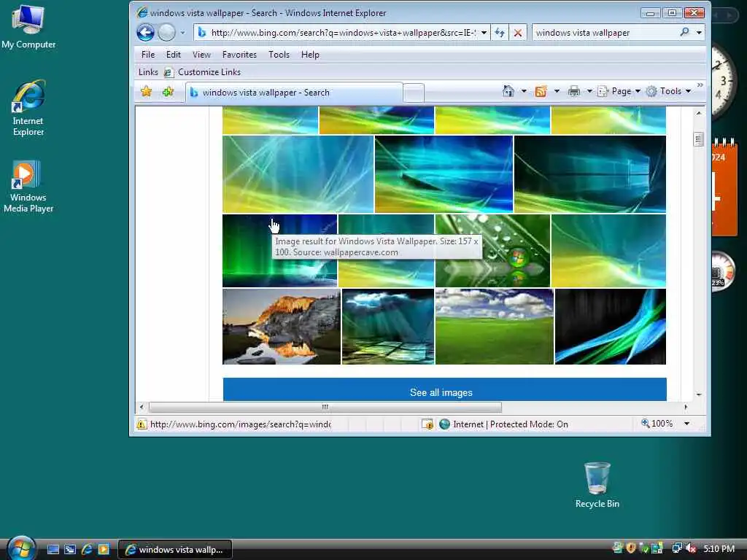Click the vertical scrollbar down arrow
747x560 pixels.
tap(698, 394)
